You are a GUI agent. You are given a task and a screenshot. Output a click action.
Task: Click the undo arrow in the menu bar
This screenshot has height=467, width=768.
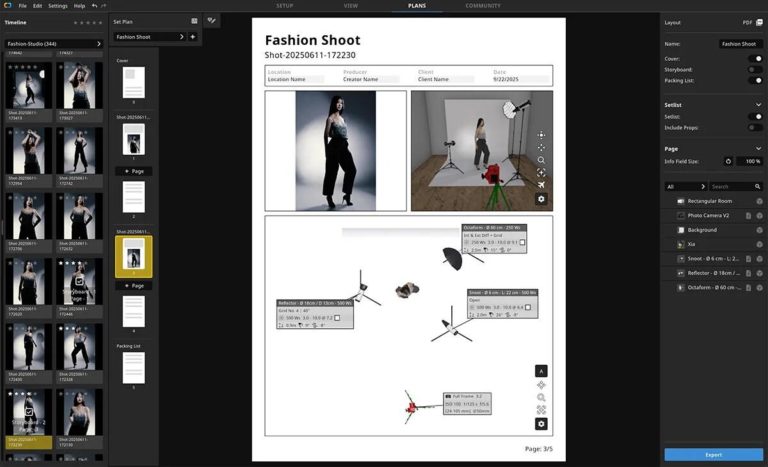(x=95, y=6)
